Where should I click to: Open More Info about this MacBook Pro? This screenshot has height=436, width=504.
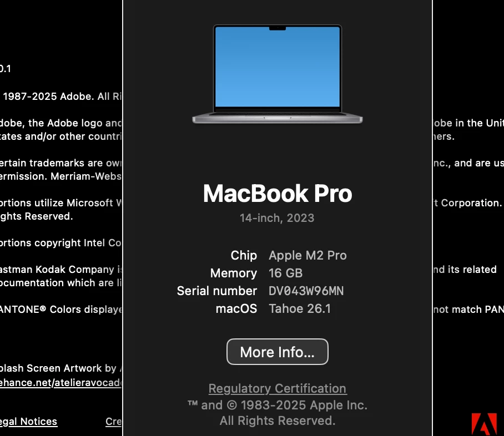(x=278, y=352)
